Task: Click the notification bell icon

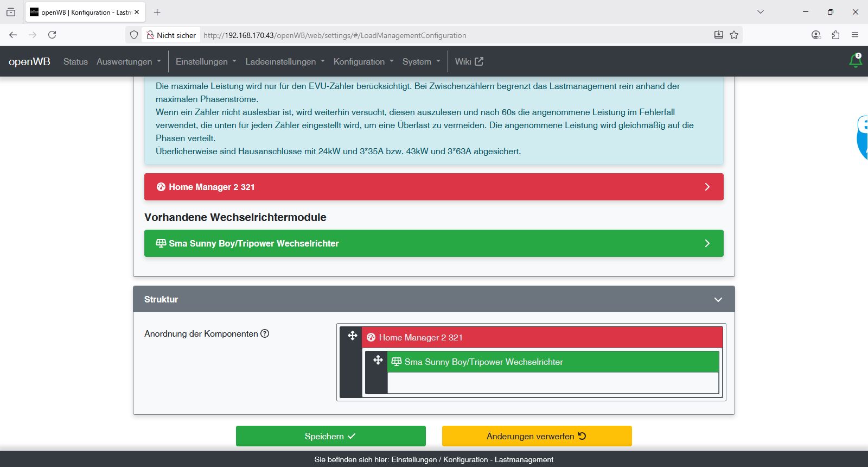Action: click(856, 61)
